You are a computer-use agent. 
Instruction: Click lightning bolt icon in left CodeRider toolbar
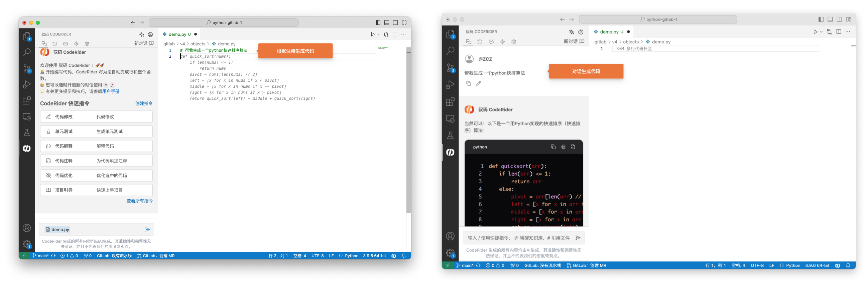[x=76, y=44]
